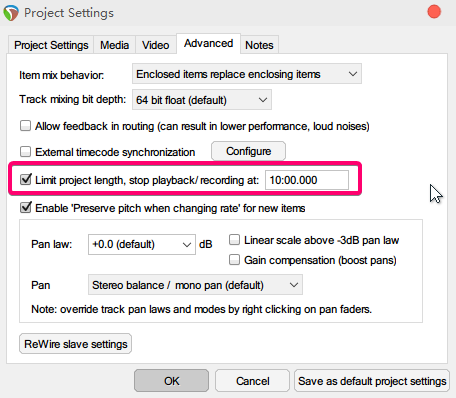Viewport: 456px width, 398px height.
Task: Toggle External timecode synchronization checkbox
Action: point(25,152)
